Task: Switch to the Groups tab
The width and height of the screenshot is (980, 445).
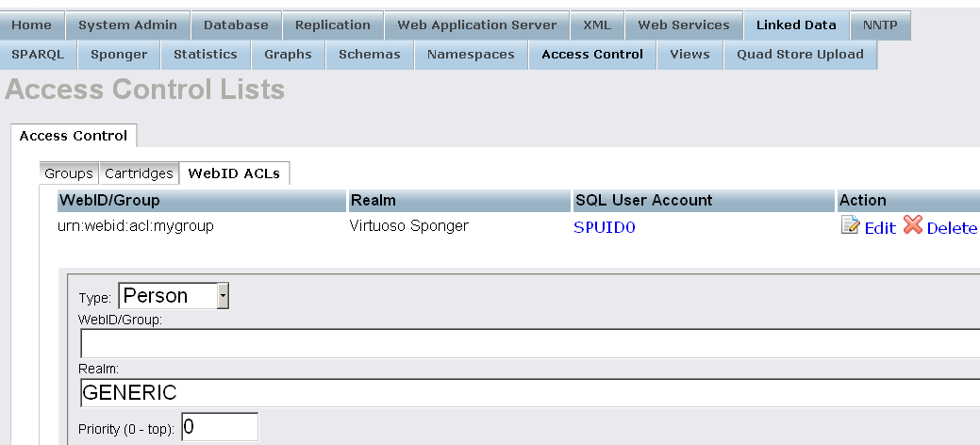Action: coord(69,173)
